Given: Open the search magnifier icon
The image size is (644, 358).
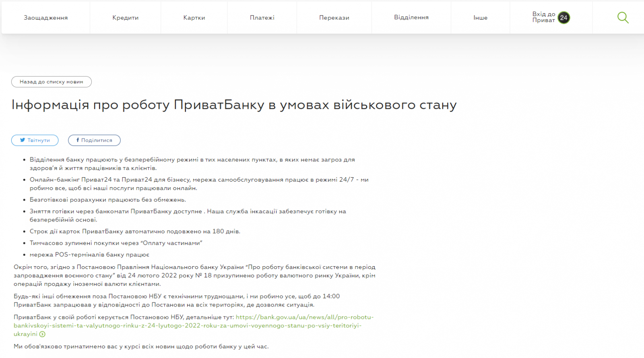Looking at the screenshot, I should pos(623,17).
